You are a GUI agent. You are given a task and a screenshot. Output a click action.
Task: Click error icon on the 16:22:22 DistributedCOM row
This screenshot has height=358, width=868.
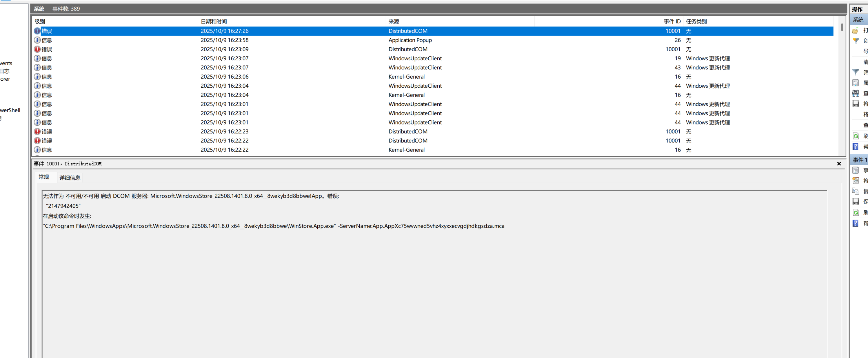pyautogui.click(x=37, y=141)
